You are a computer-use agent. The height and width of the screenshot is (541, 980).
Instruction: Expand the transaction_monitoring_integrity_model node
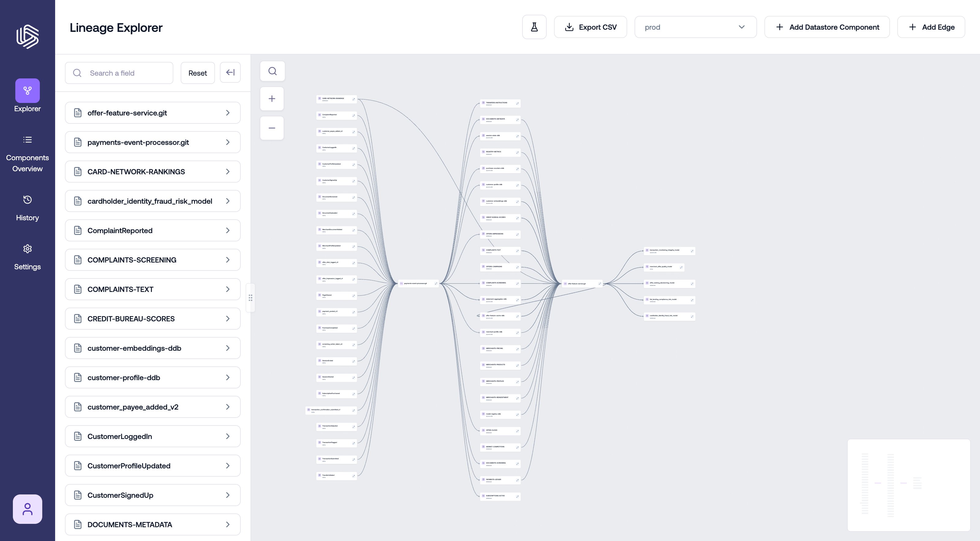692,251
